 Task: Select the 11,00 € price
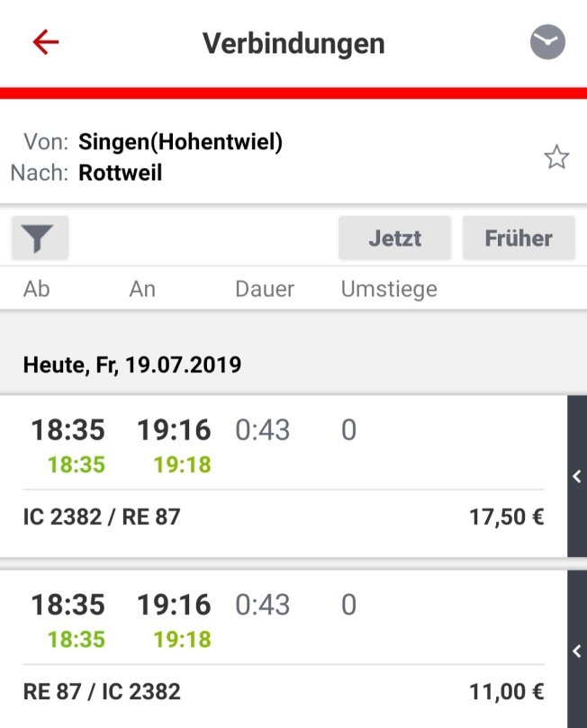(506, 692)
